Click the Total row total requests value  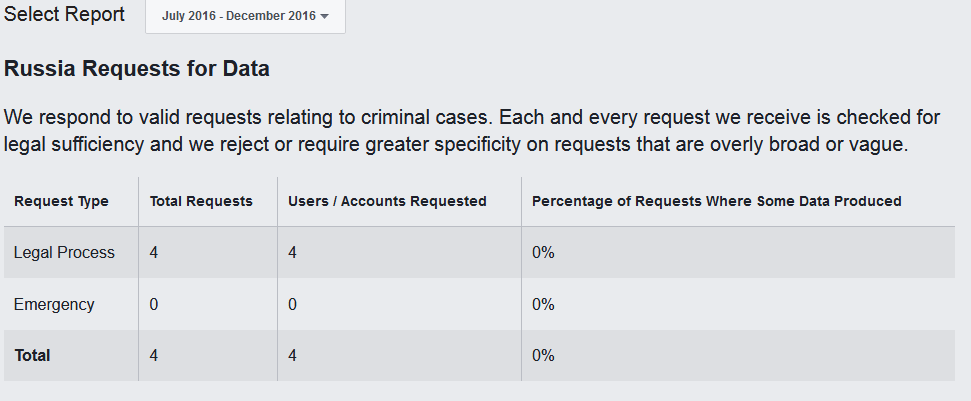coord(154,356)
